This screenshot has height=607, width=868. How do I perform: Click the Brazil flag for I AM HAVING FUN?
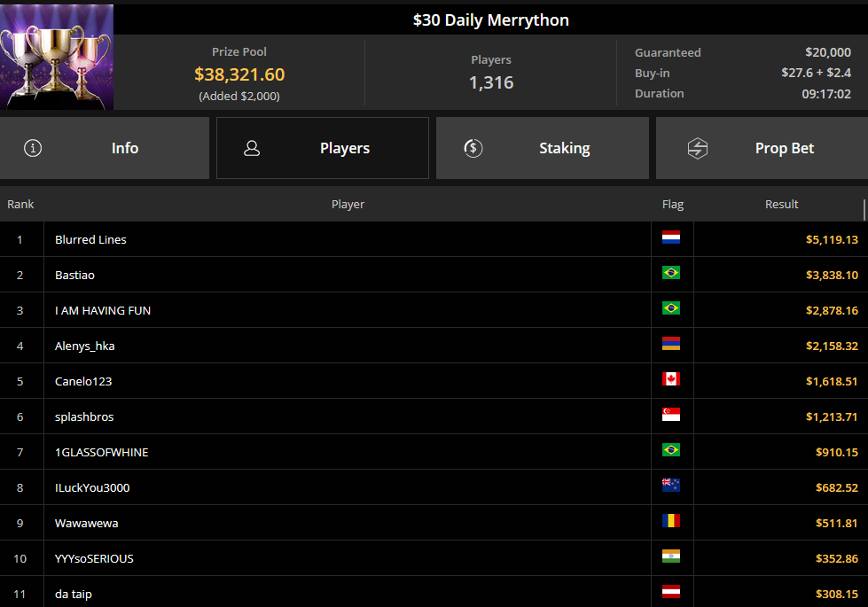(671, 308)
